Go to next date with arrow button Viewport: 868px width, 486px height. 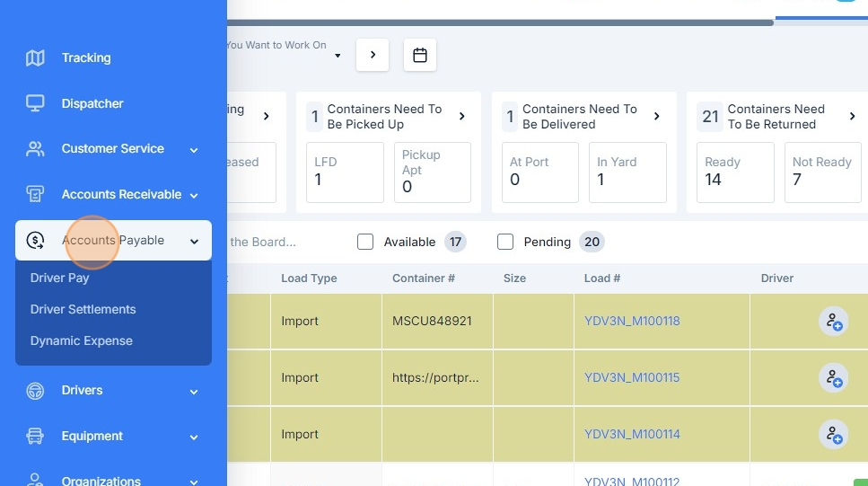click(373, 55)
